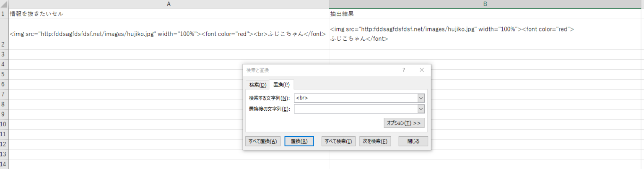Switch to the 検索(D) tab
This screenshot has height=169, width=644.
pyautogui.click(x=258, y=85)
